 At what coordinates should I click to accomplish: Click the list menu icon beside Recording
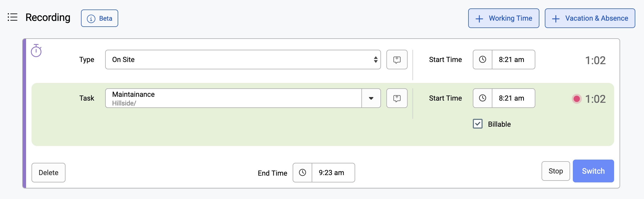pyautogui.click(x=12, y=17)
